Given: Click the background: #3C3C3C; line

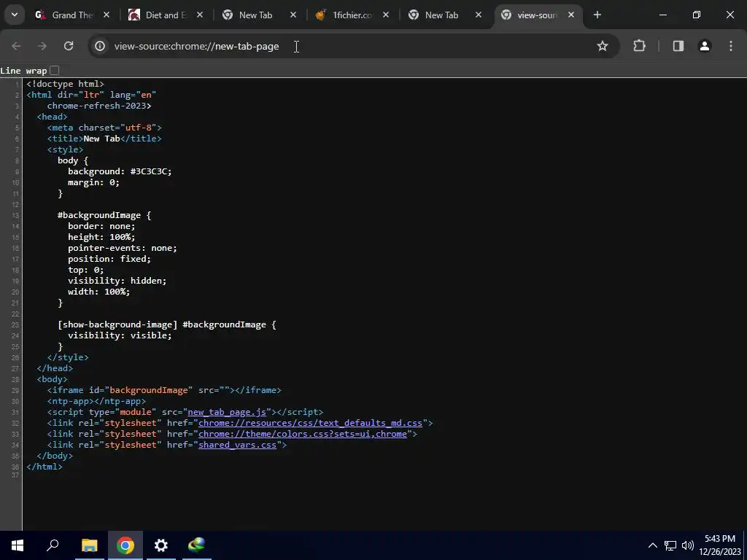Looking at the screenshot, I should 120,171.
